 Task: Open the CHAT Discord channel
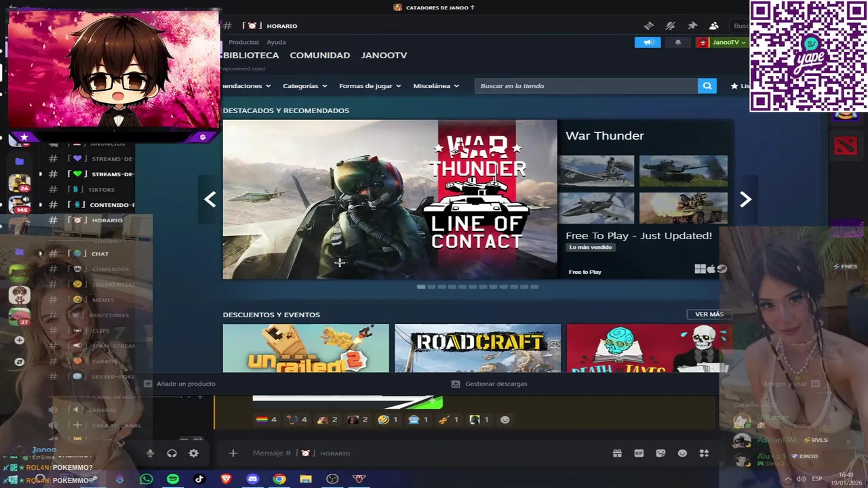92,253
